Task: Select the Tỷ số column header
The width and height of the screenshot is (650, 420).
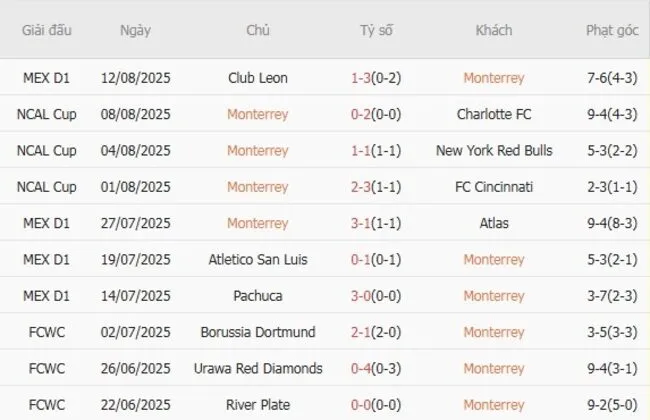Action: click(x=376, y=30)
